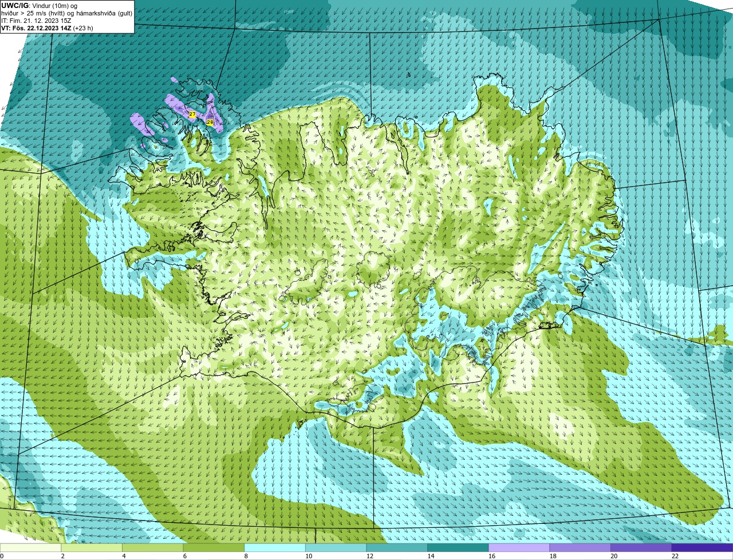Image resolution: width=733 pixels, height=560 pixels.
Task: Pick the olive green 6–8 m/s scale swatch
Action: pyautogui.click(x=214, y=547)
